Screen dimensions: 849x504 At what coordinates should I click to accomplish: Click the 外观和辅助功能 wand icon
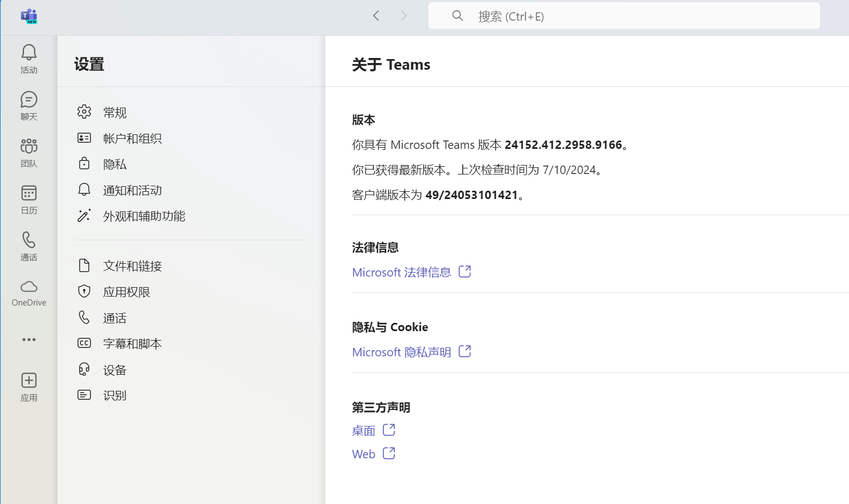coord(84,215)
